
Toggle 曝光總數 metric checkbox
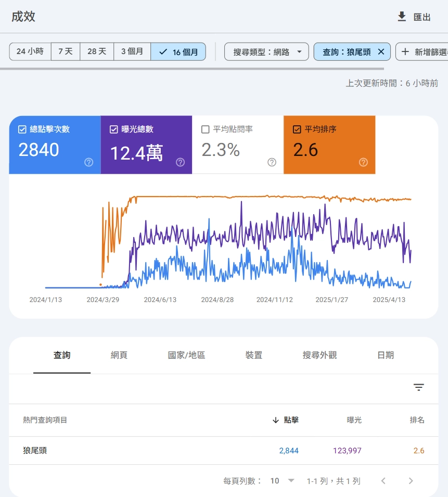tap(113, 129)
